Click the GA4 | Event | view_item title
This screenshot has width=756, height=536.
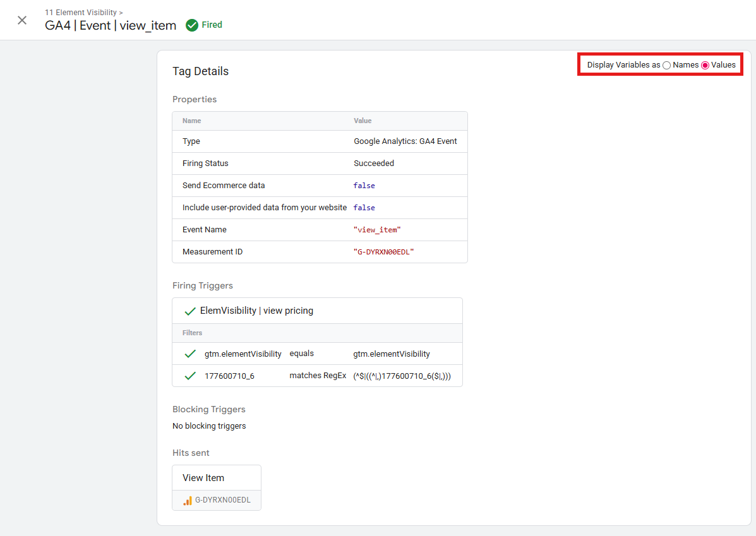click(x=111, y=25)
